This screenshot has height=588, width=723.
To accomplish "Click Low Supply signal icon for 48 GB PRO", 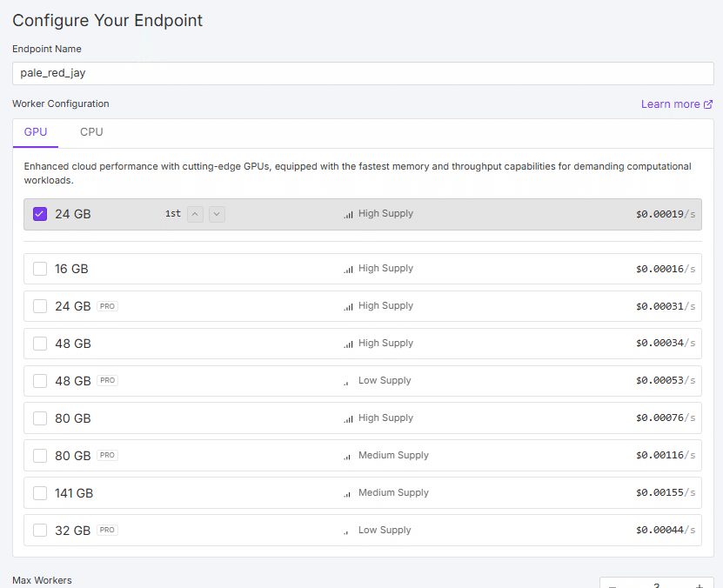I will click(x=346, y=382).
